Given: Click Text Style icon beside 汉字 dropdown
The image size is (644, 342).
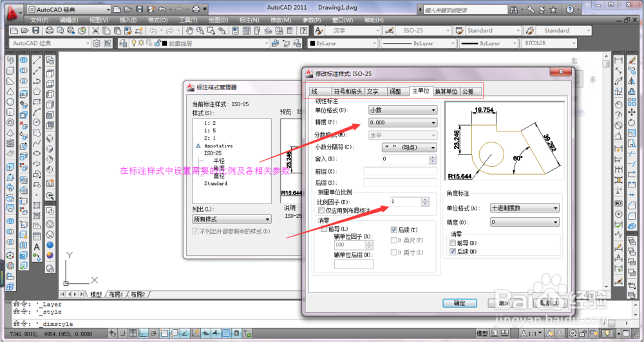Looking at the screenshot, I should coord(319,30).
